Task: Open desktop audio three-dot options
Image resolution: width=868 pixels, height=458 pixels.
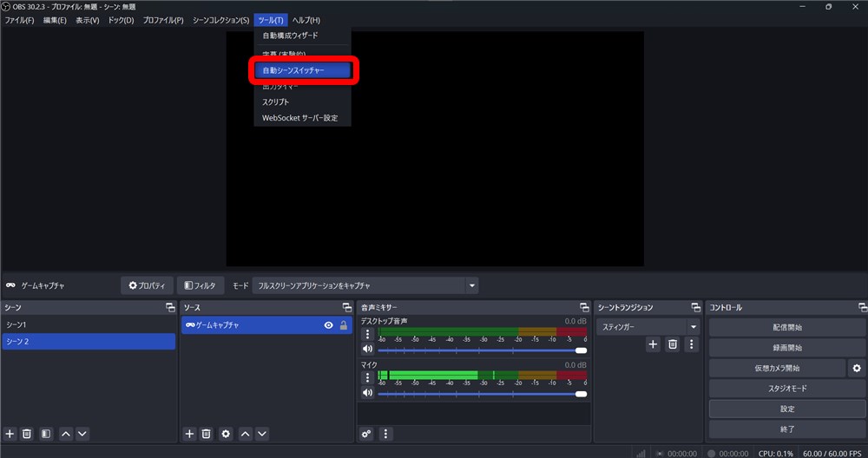Action: (367, 334)
